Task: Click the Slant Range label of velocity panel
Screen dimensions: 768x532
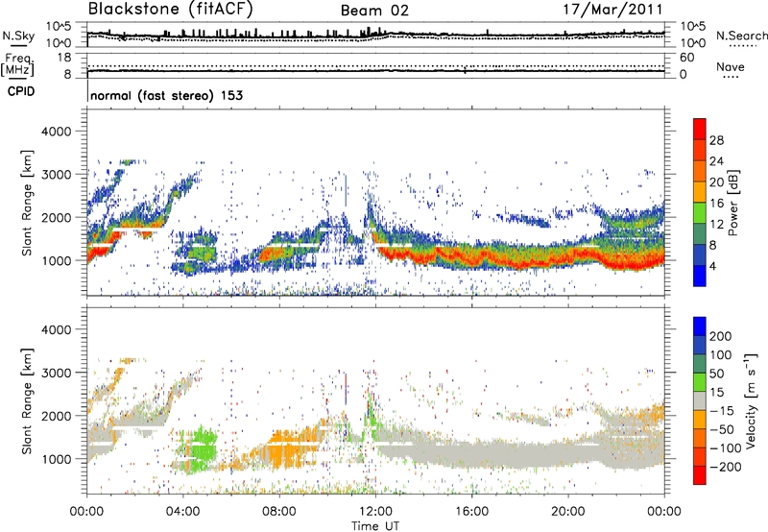Action: pos(27,401)
